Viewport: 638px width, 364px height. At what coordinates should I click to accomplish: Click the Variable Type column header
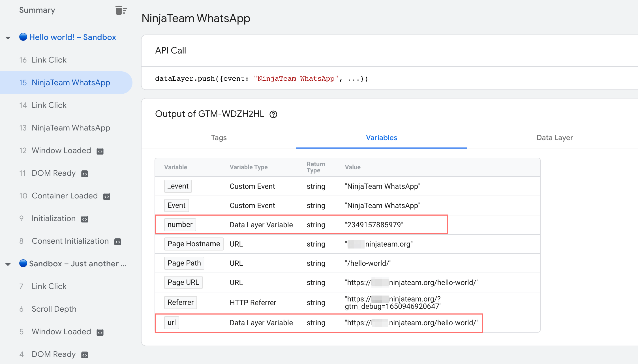(249, 167)
